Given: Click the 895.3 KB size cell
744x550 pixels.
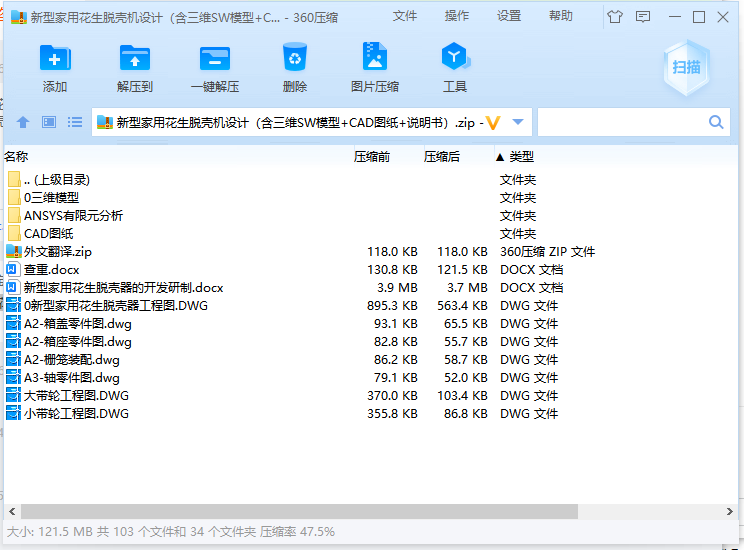Looking at the screenshot, I should point(392,306).
